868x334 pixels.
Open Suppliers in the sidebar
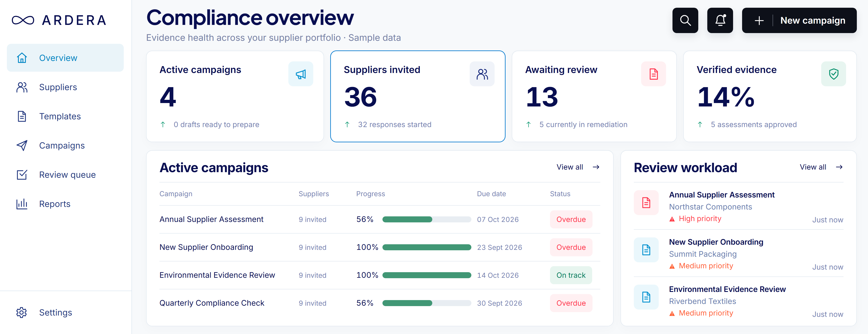point(65,87)
